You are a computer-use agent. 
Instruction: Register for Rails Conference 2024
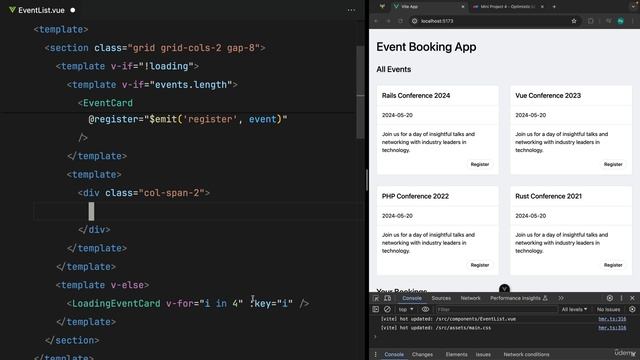[x=480, y=164]
